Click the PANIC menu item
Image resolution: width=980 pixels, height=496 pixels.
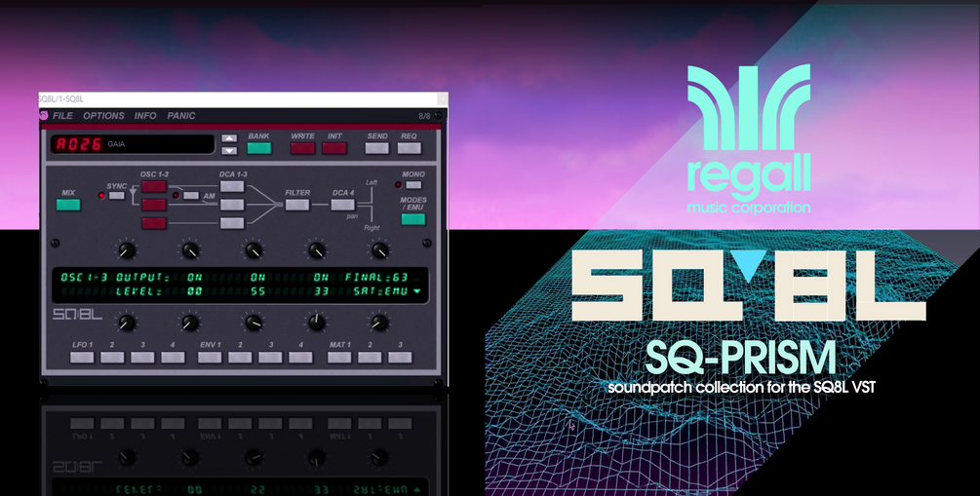181,116
